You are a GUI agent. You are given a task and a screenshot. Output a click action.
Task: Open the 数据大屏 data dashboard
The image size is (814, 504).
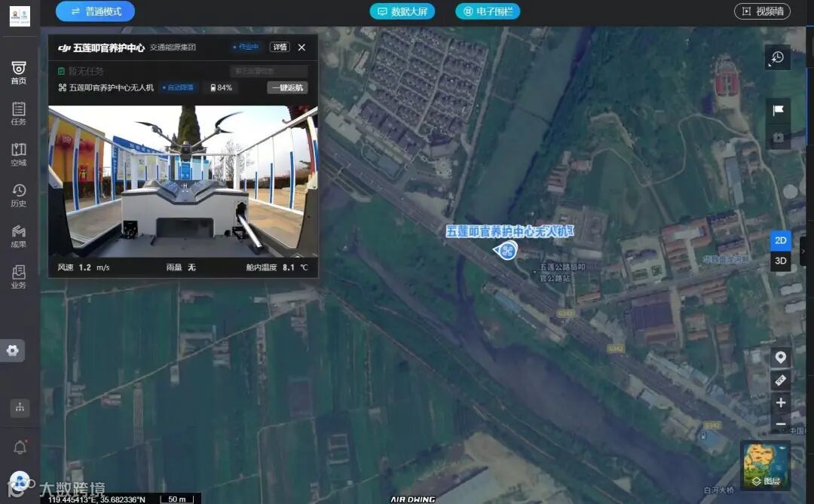tap(402, 11)
